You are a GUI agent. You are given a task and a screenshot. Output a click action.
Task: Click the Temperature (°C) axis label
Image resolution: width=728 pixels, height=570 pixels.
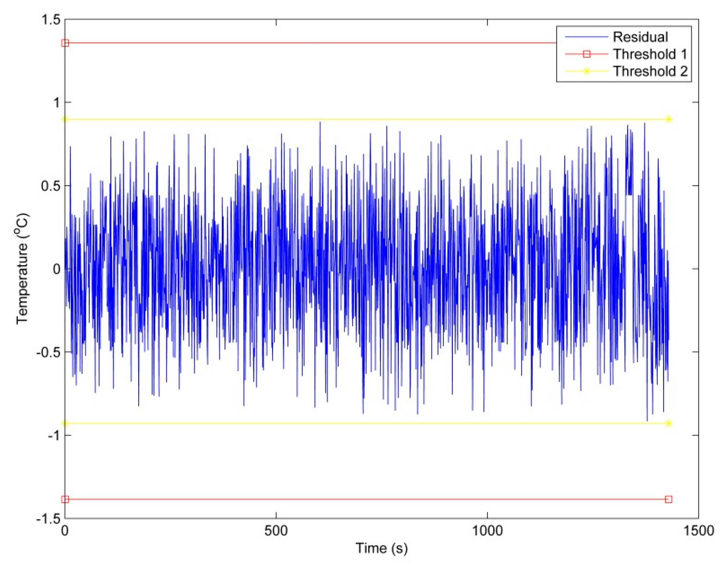pyautogui.click(x=23, y=269)
